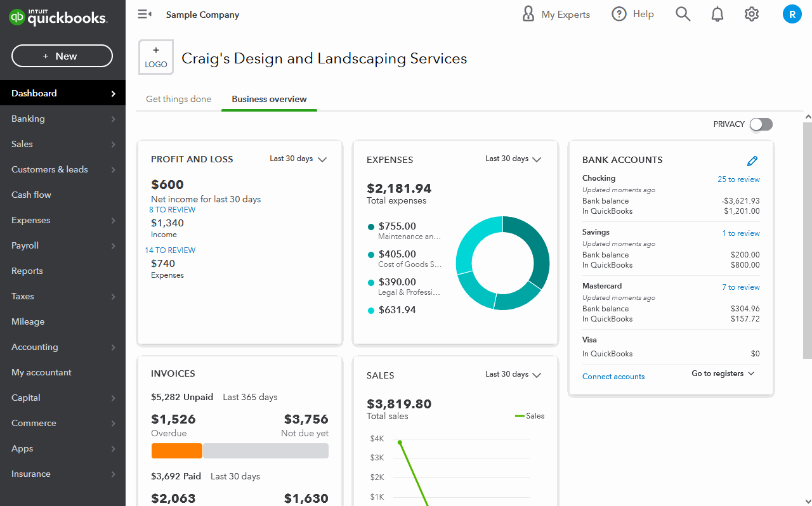The height and width of the screenshot is (506, 812).
Task: Expand the Payroll chevron
Action: (113, 245)
